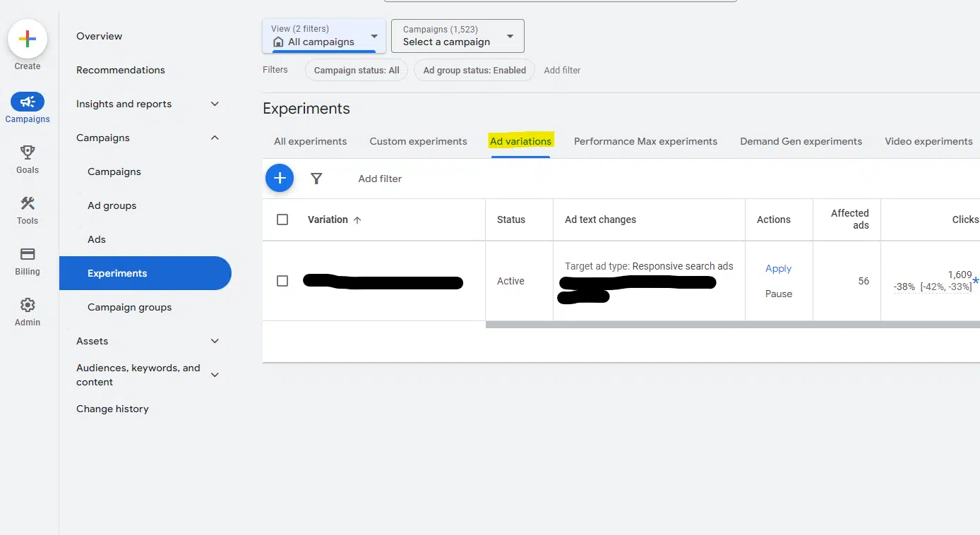This screenshot has height=535, width=980.
Task: Switch to the Ad variations tab
Action: 520,141
